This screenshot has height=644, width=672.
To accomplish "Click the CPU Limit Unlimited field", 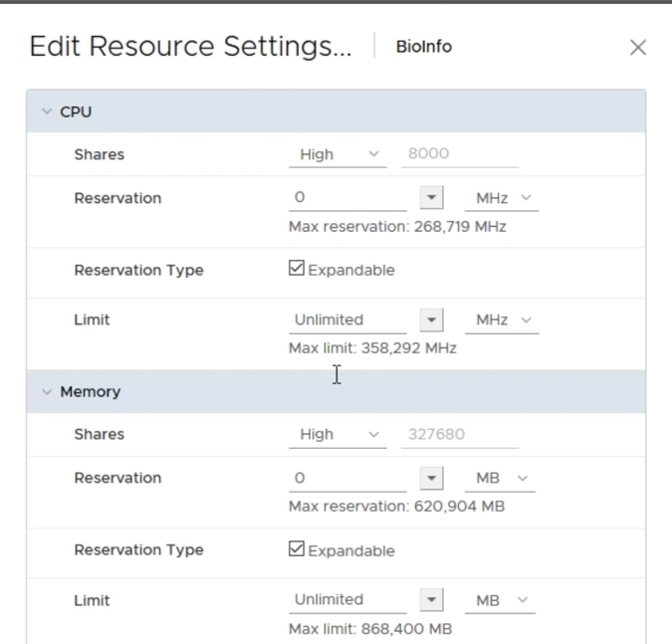I will [x=346, y=320].
